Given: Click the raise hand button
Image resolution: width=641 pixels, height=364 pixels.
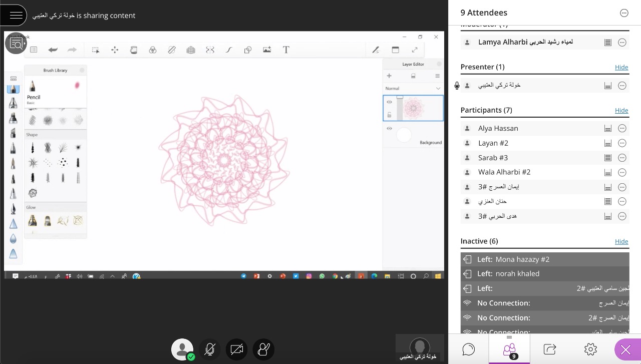Looking at the screenshot, I should coord(263,349).
